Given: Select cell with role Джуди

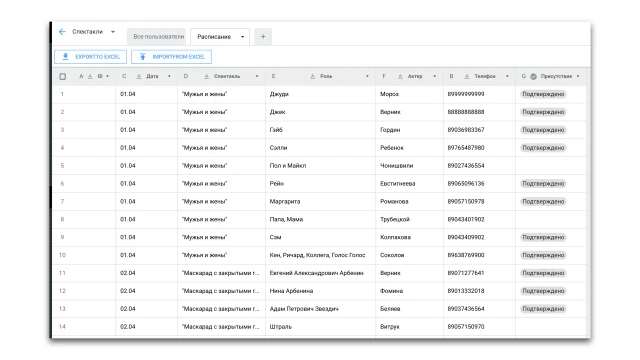Looking at the screenshot, I should [320, 94].
